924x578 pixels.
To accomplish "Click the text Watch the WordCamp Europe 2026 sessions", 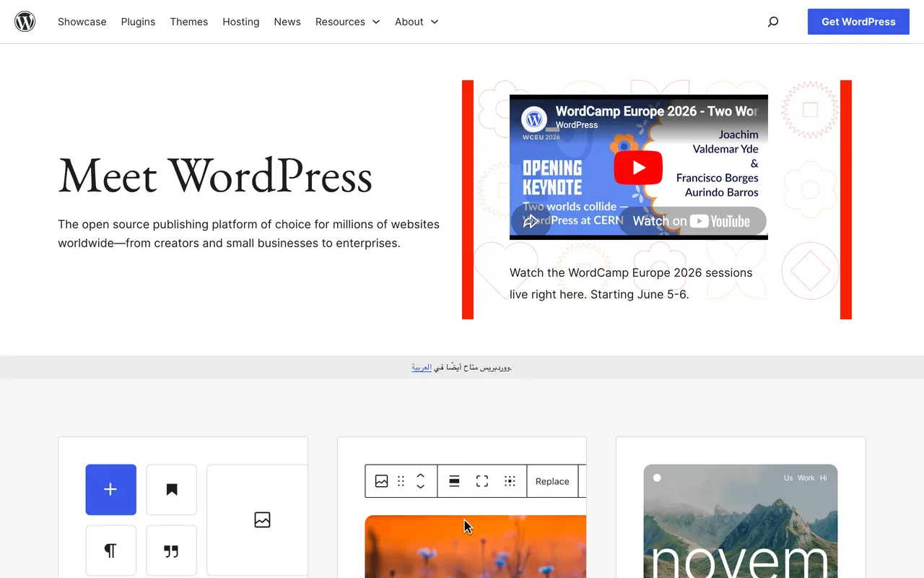I will [x=631, y=273].
